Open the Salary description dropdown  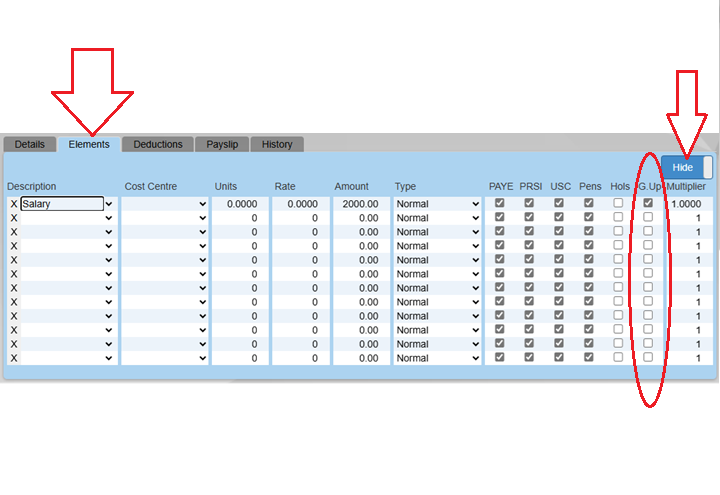[x=66, y=204]
